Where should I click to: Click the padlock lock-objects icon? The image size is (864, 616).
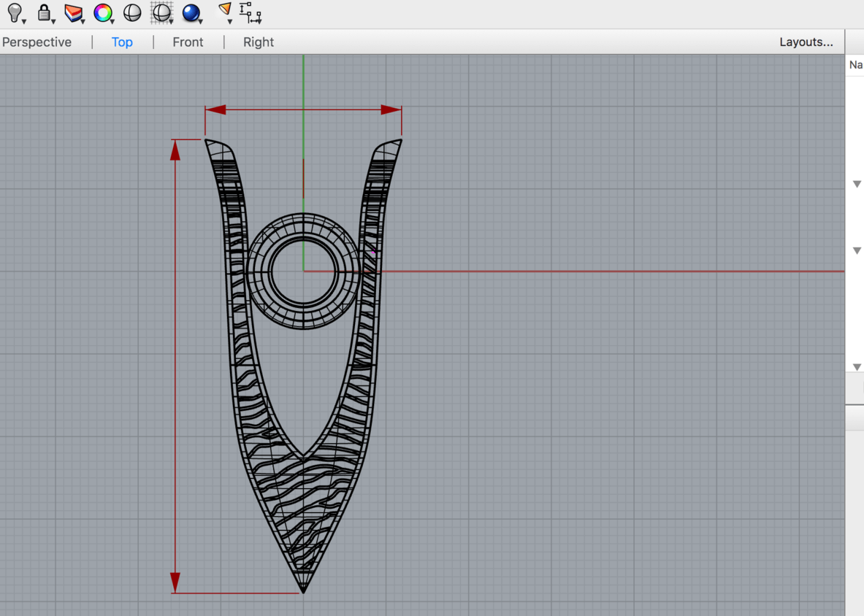click(45, 12)
